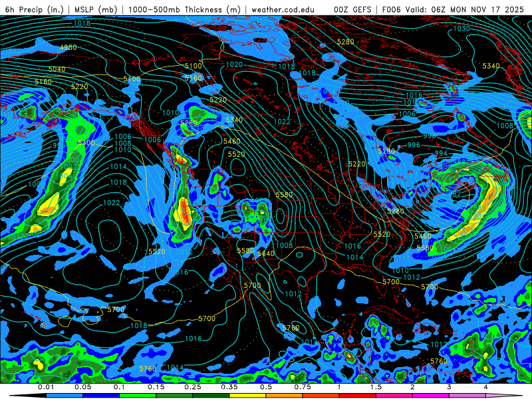This screenshot has height=399, width=532.
Task: Select the yellow 0.35–0.5 legend swatch
Action: tap(247, 396)
